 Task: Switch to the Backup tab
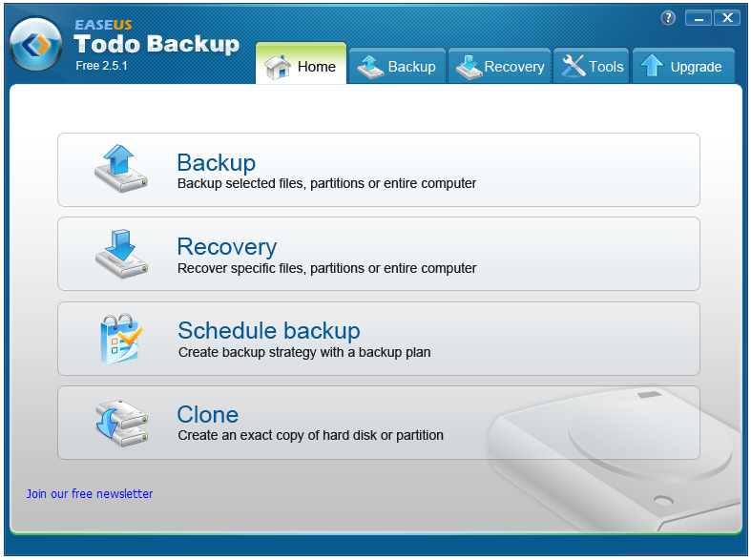(x=397, y=66)
